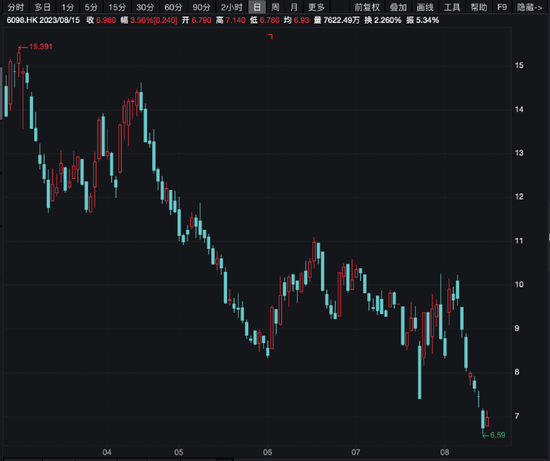550x461 pixels.
Task: Select the 日 daily candlestick tab
Action: [x=257, y=7]
